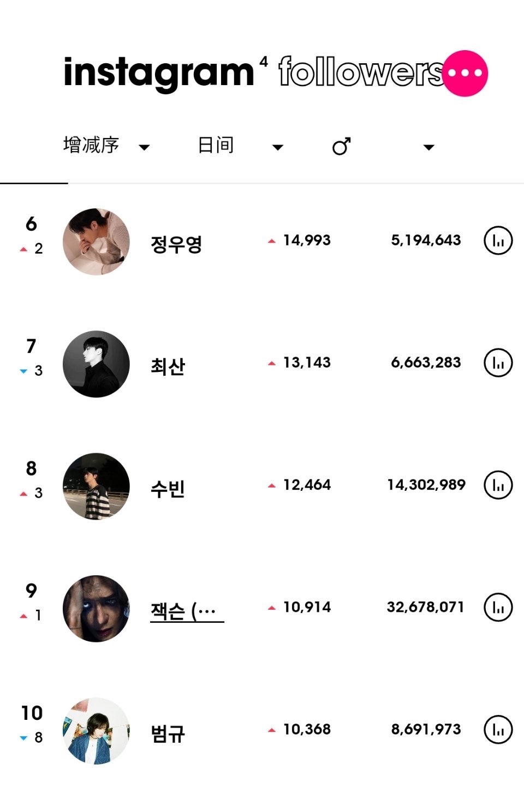This screenshot has height=812, width=524.
Task: Show graph icon for 범규
Action: click(498, 729)
